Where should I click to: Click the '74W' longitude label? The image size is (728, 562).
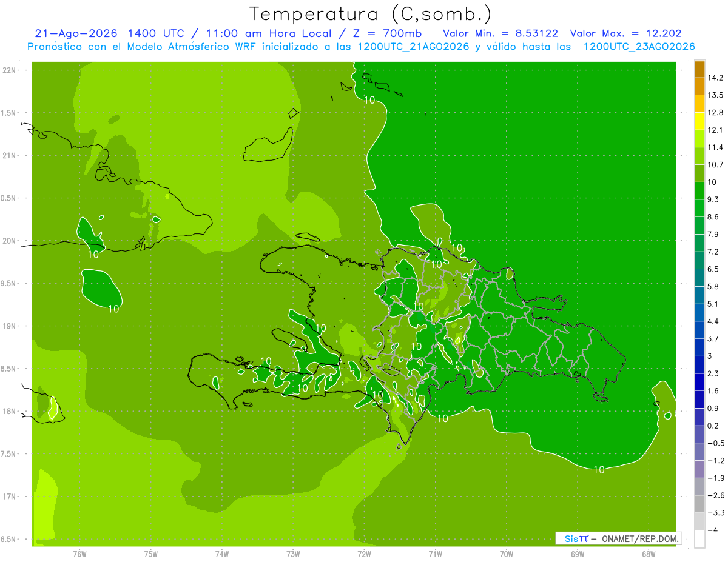tap(222, 555)
